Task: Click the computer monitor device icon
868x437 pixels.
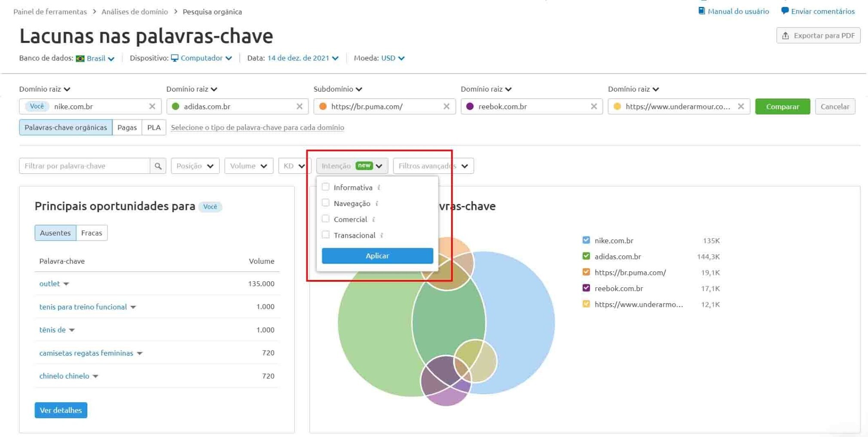Action: [x=174, y=58]
